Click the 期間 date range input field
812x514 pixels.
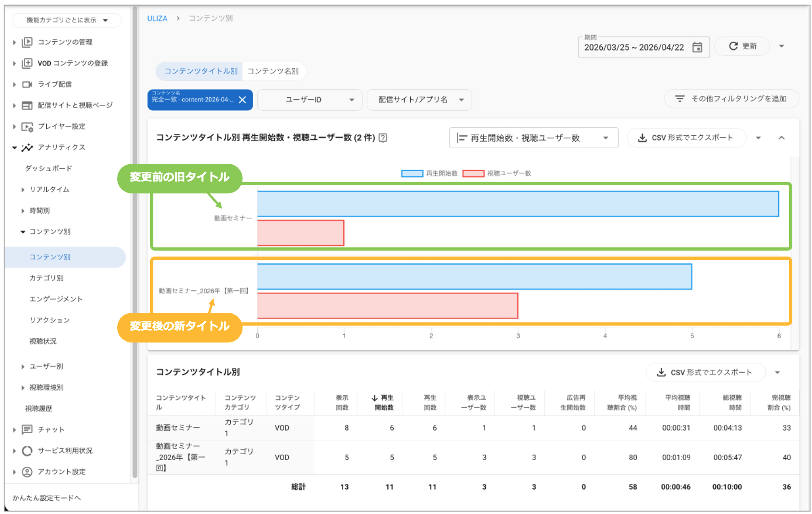coord(644,47)
